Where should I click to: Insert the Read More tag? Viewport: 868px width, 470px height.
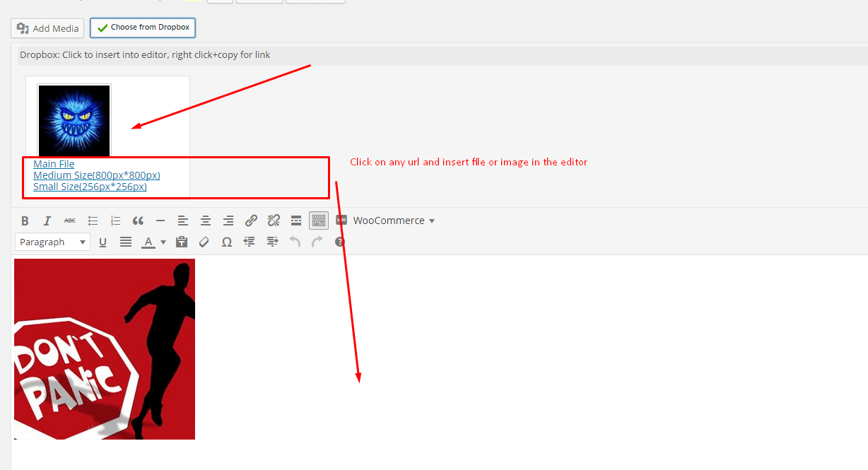[296, 221]
